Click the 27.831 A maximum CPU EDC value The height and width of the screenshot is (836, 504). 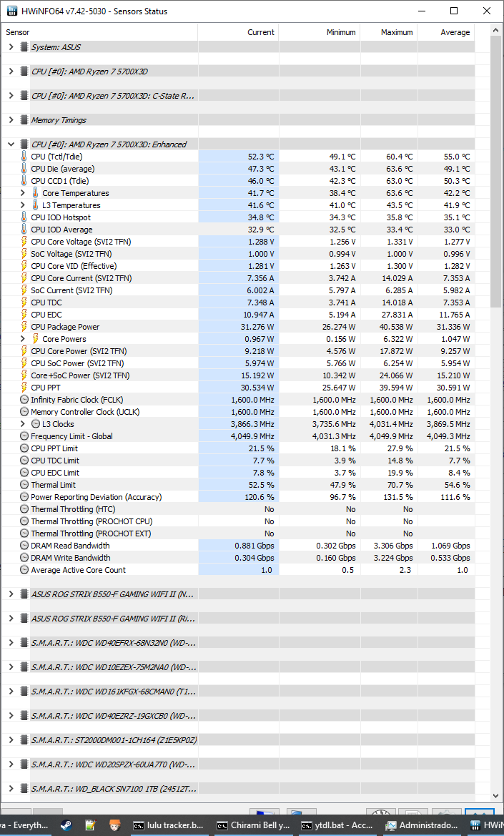point(395,315)
